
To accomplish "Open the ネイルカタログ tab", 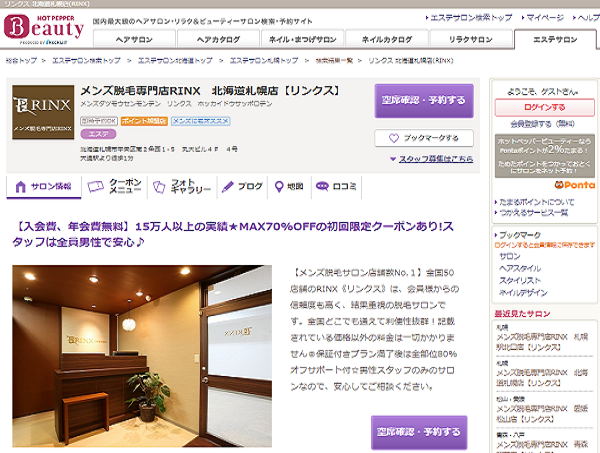I will tap(387, 39).
